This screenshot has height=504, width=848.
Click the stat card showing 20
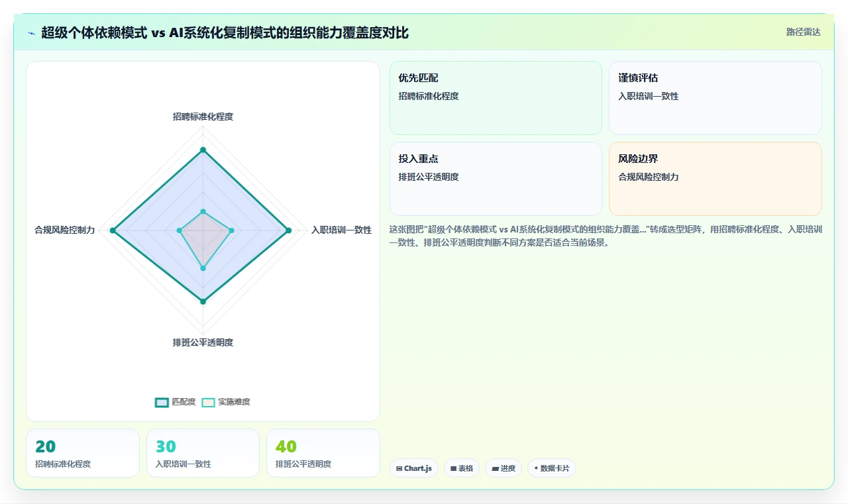(83, 453)
